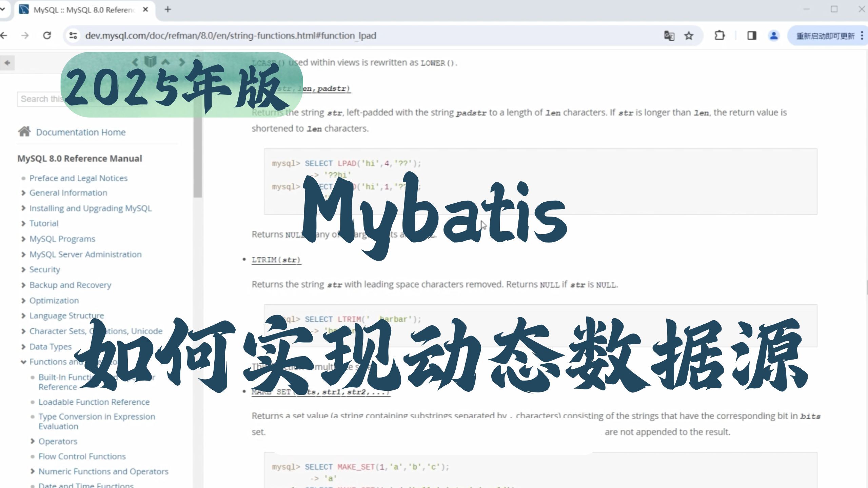
Task: Click the browser forward arrow
Action: (x=25, y=35)
